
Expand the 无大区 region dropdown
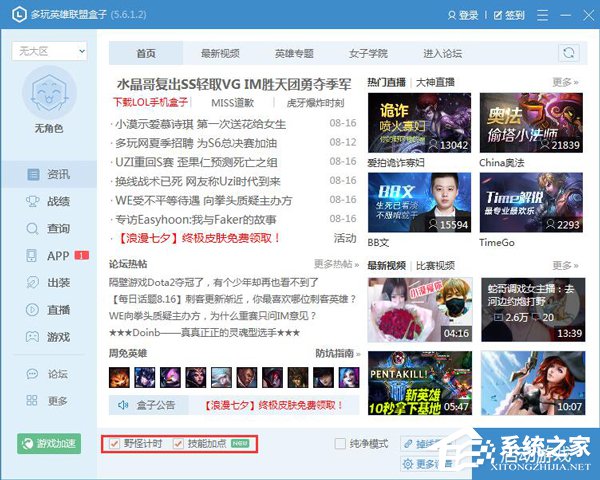49,51
